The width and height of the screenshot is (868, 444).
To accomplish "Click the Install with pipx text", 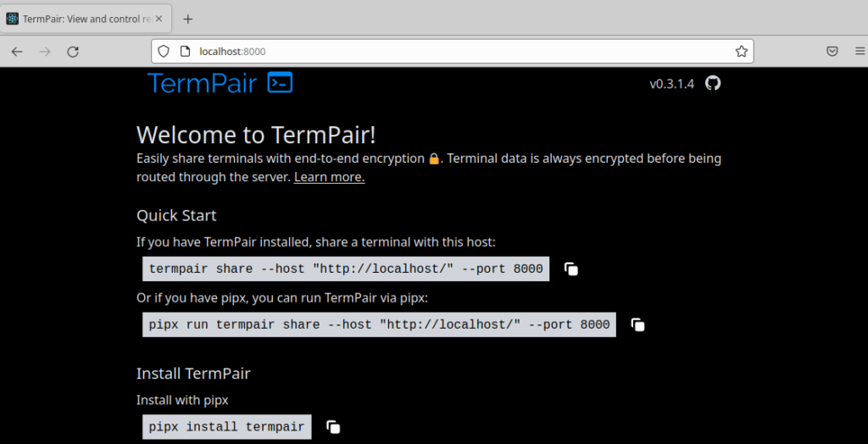I will (x=182, y=400).
